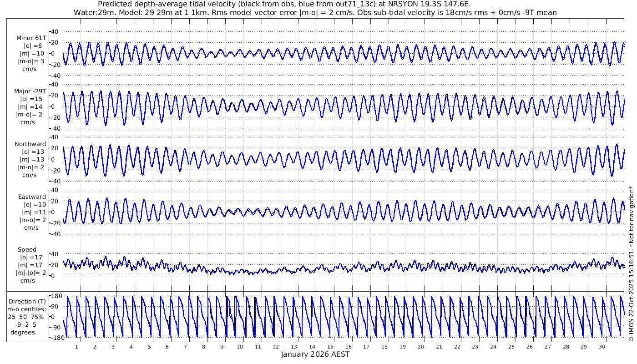
Task: Click the day '10' tick label
Action: [240, 347]
